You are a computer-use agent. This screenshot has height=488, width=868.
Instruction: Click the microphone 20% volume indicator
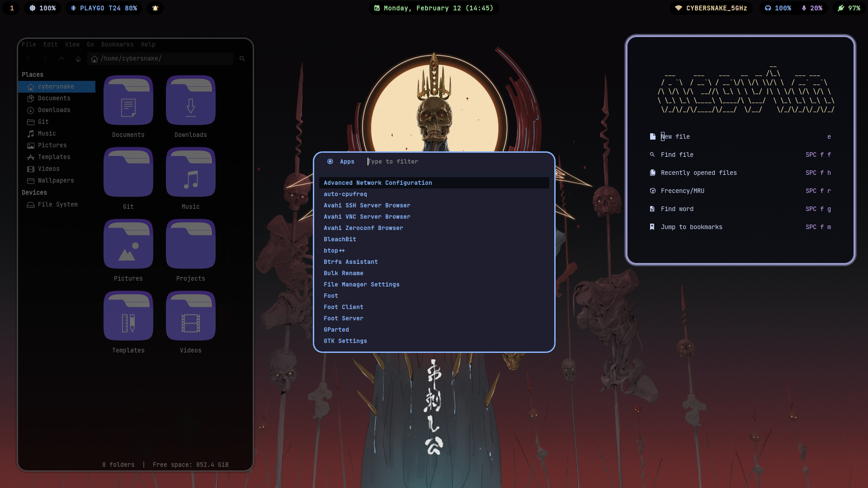click(x=812, y=8)
